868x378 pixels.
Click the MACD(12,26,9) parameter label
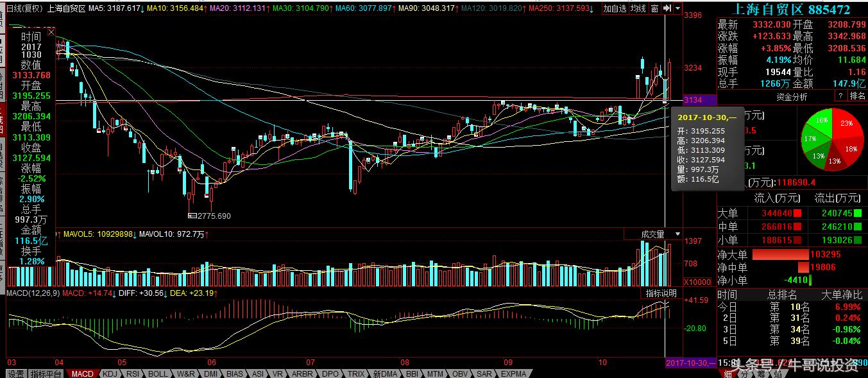[32, 293]
